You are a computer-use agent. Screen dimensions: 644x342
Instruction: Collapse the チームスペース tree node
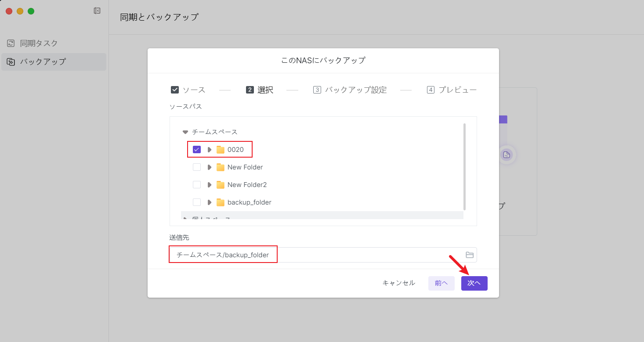click(x=185, y=132)
